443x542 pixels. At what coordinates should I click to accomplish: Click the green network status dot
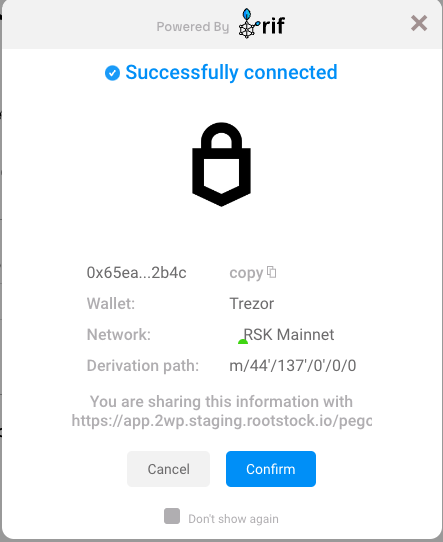coord(243,342)
